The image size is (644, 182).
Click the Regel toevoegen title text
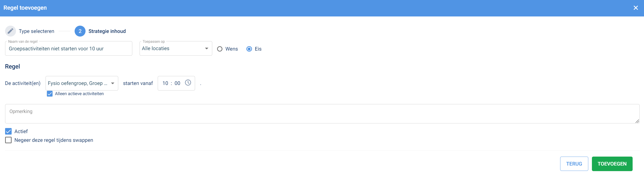coord(25,8)
